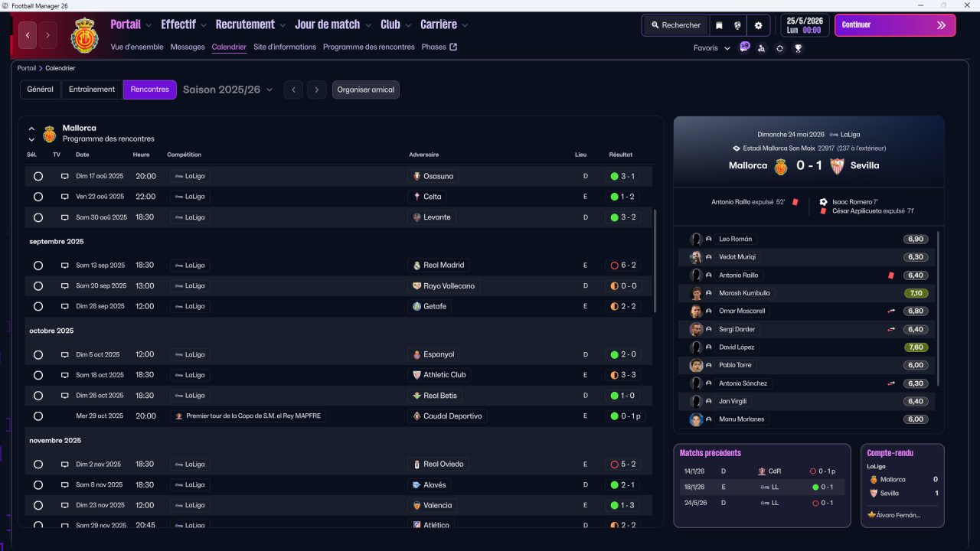Click the Real Betis club badge

point(416,396)
